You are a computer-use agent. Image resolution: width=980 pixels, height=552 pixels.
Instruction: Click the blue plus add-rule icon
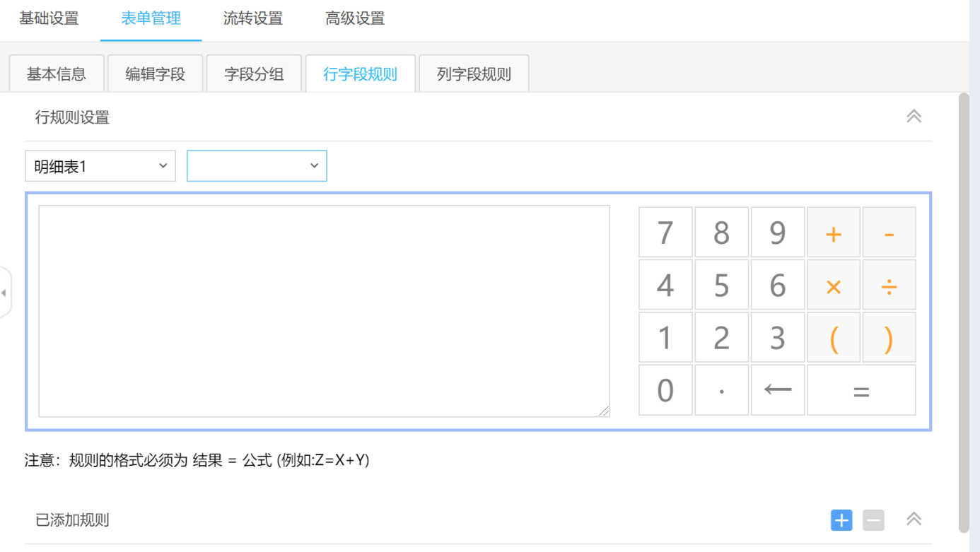(841, 521)
